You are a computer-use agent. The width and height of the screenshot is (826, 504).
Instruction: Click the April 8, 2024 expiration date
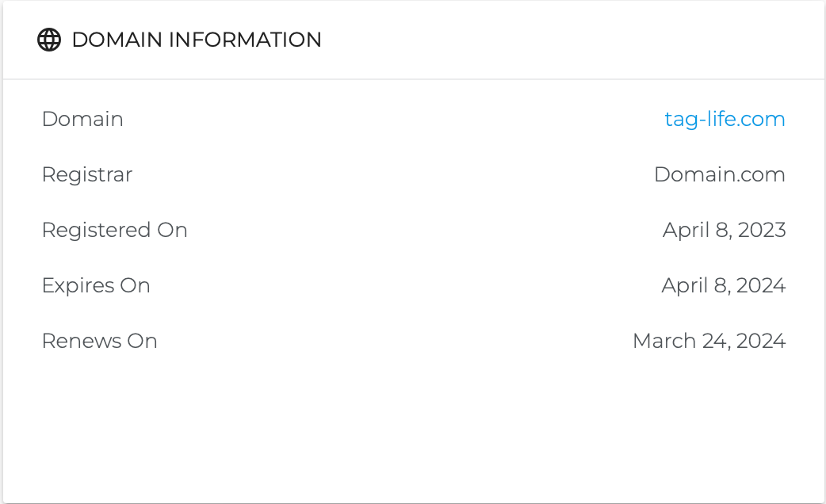click(x=723, y=285)
